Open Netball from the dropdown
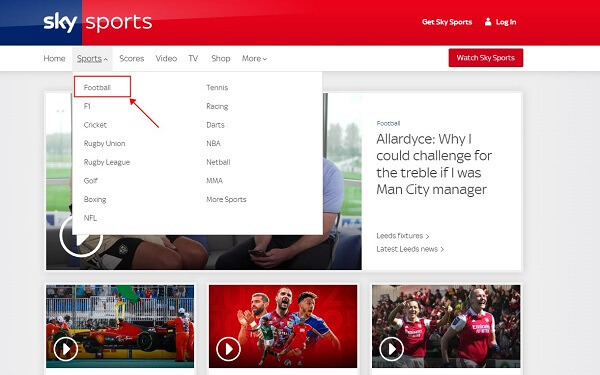The width and height of the screenshot is (600, 375). coord(218,162)
